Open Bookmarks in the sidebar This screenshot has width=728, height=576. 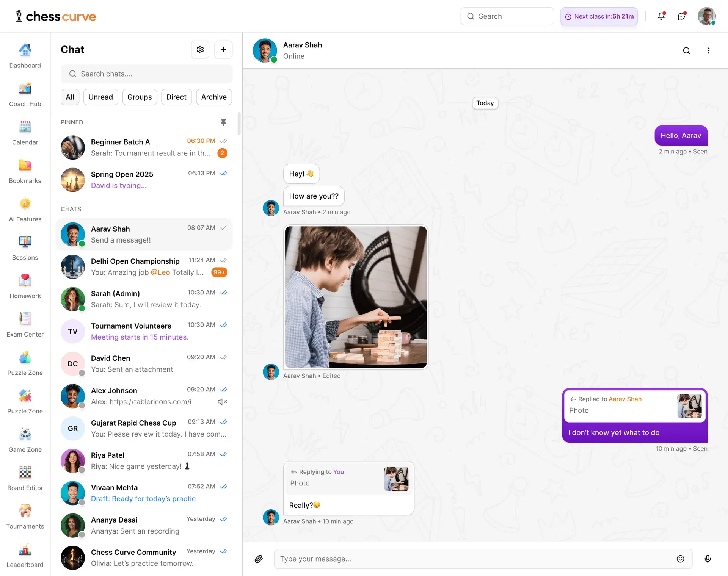[25, 171]
